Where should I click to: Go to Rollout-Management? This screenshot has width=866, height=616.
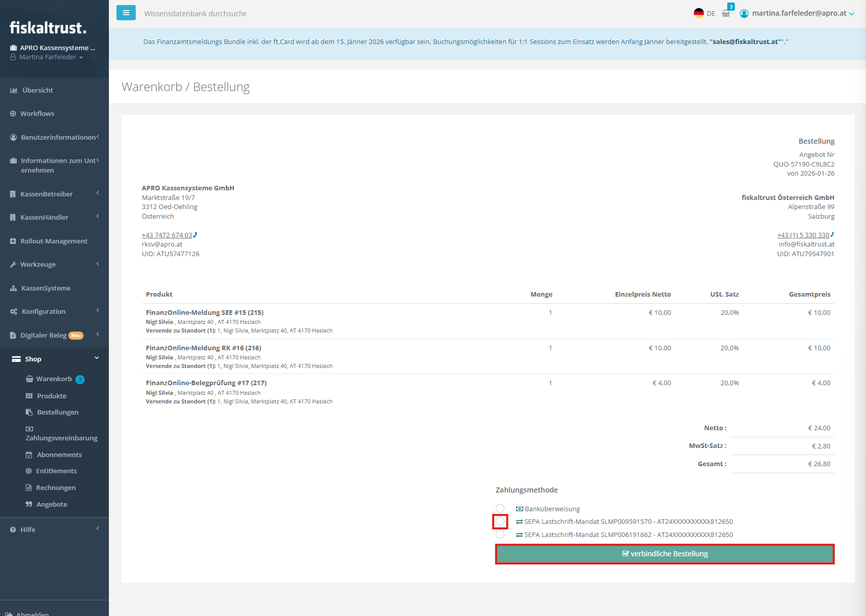pyautogui.click(x=54, y=241)
